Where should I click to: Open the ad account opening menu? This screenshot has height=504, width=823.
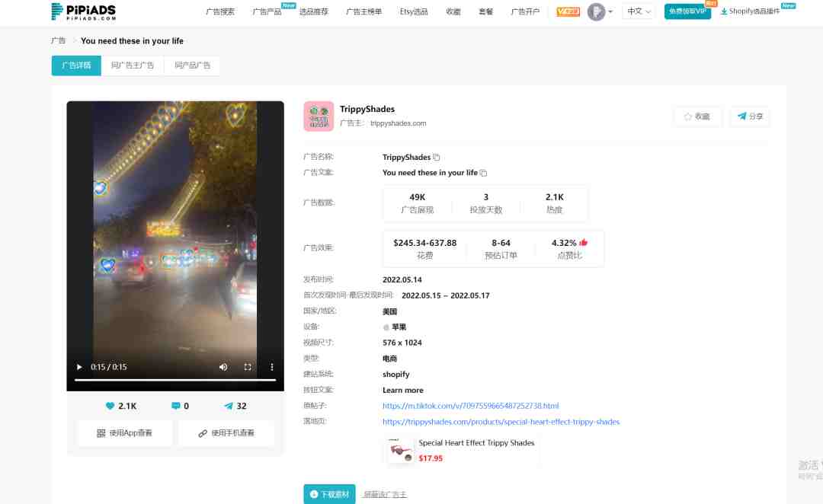click(525, 11)
